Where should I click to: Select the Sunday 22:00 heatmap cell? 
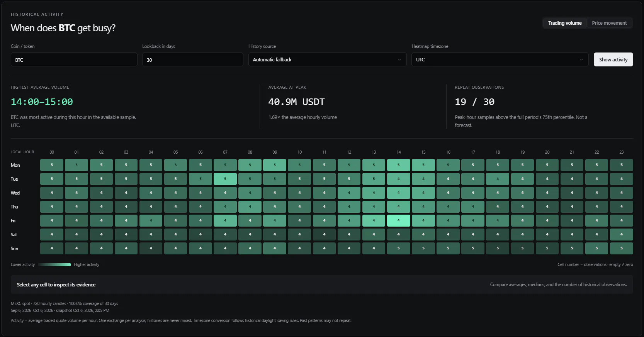coord(596,248)
